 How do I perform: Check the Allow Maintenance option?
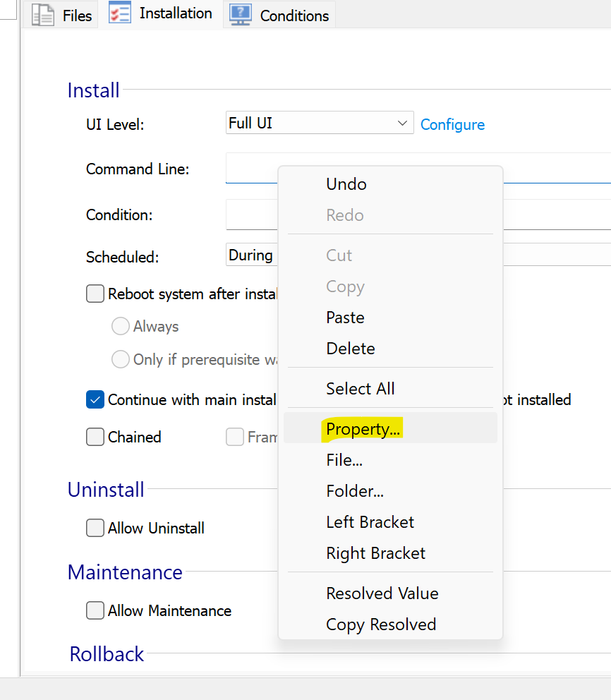point(95,611)
